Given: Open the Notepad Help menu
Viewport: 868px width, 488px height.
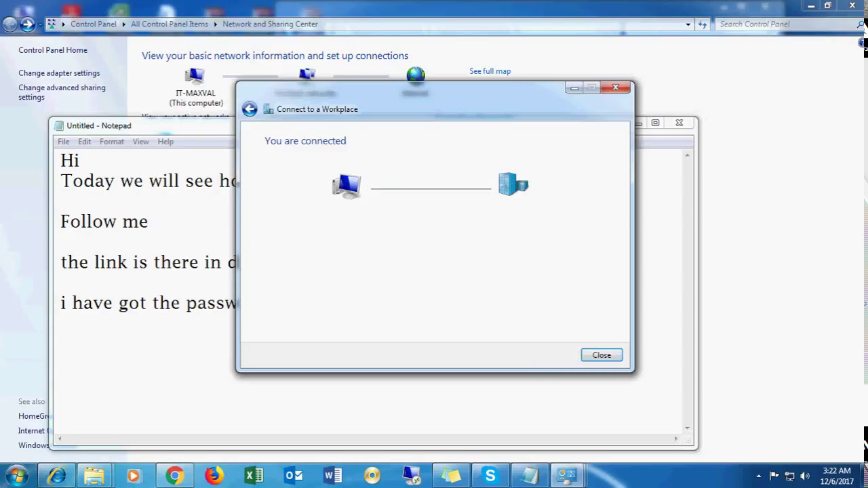Looking at the screenshot, I should coord(165,142).
